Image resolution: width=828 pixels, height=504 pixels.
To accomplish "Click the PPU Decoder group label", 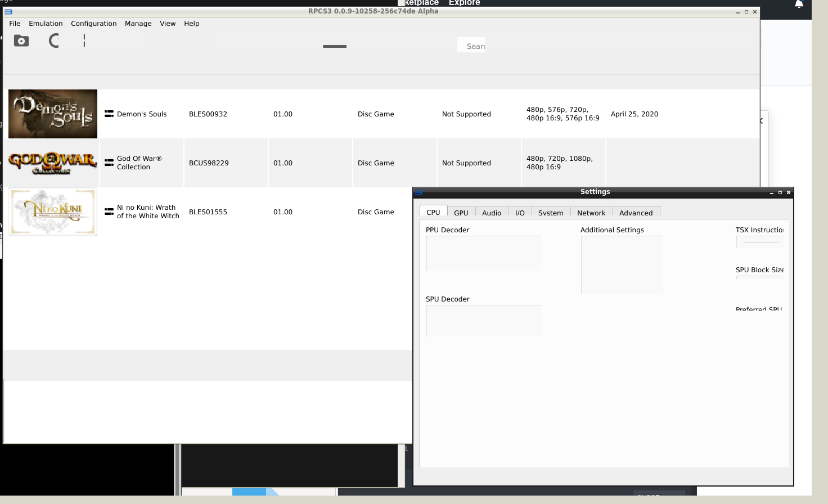I will coord(447,229).
